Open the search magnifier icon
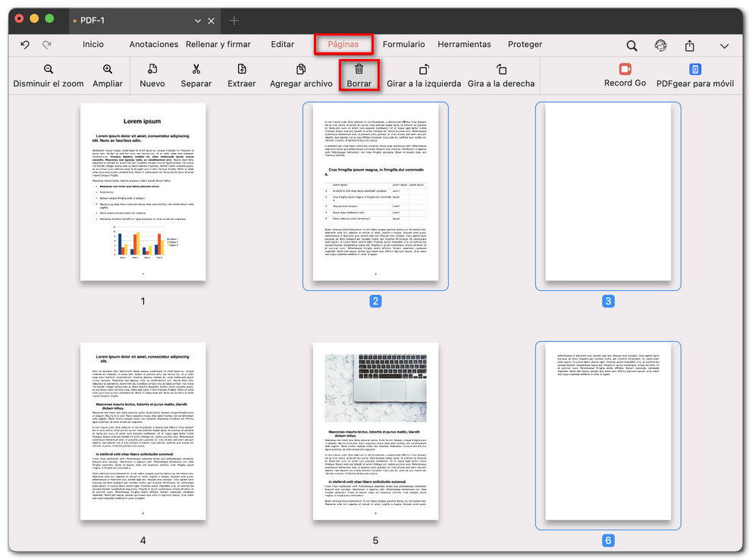 (x=631, y=45)
